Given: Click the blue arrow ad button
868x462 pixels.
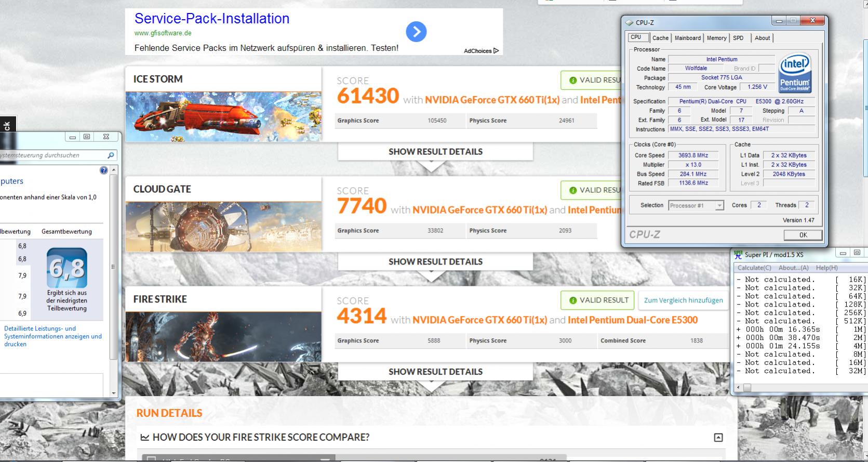Looking at the screenshot, I should [x=416, y=32].
